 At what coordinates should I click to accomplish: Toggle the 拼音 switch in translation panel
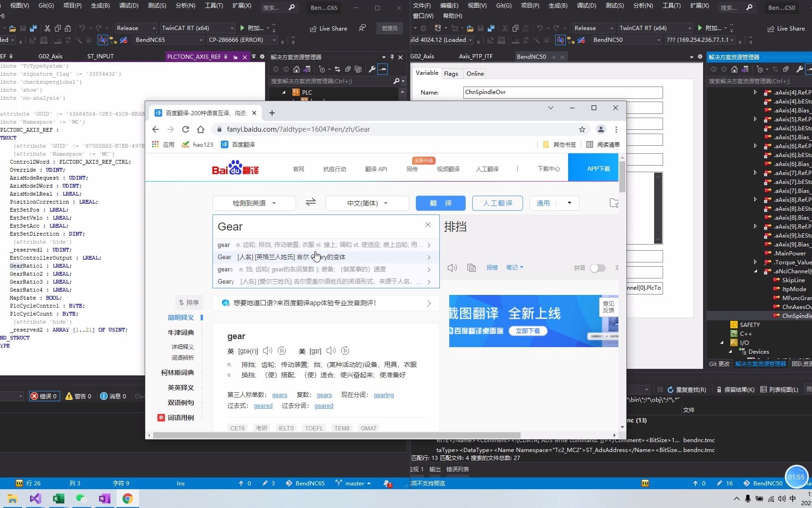(x=598, y=268)
